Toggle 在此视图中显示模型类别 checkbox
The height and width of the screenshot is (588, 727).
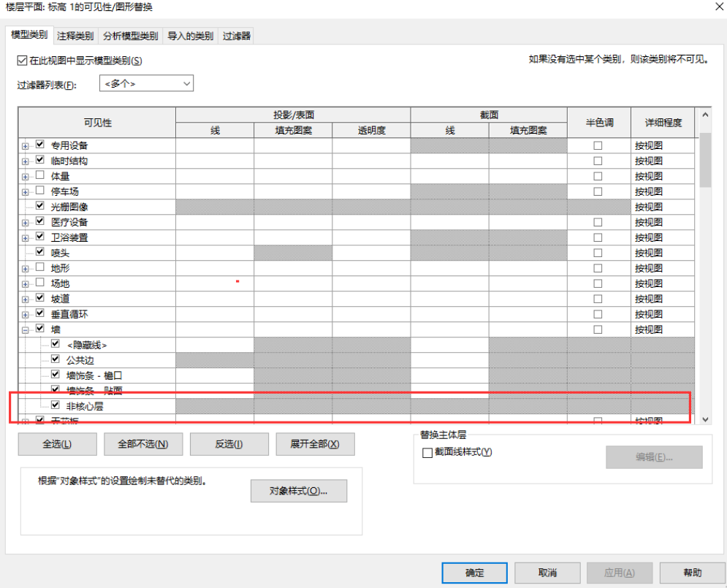coord(22,61)
